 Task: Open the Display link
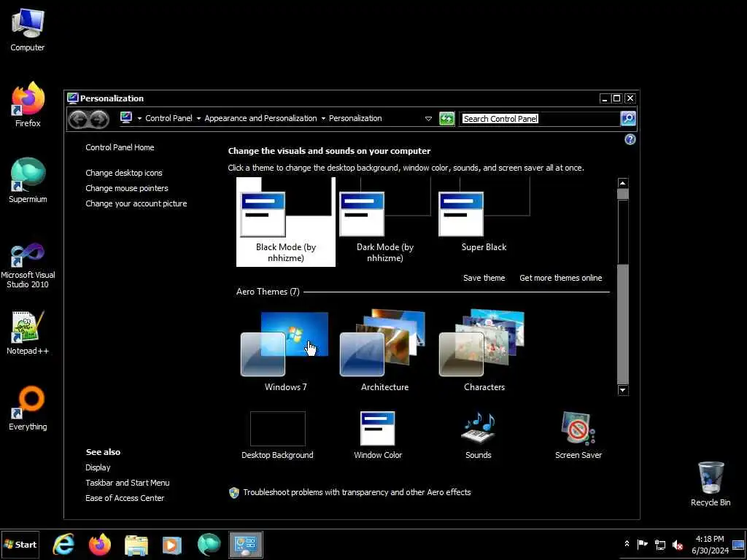pos(98,467)
